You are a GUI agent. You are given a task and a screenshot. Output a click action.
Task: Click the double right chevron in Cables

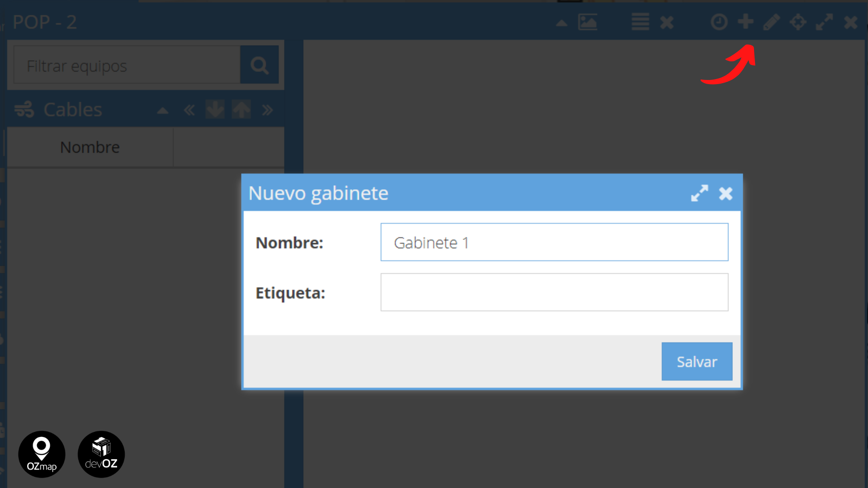(x=267, y=110)
